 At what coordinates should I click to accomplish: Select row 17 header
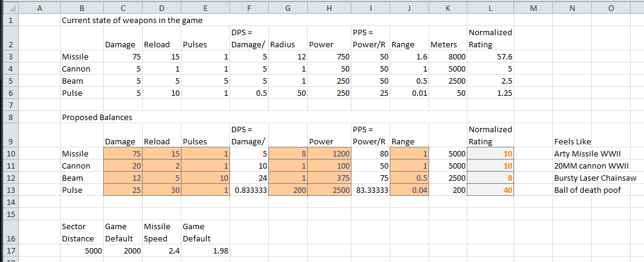pyautogui.click(x=10, y=250)
